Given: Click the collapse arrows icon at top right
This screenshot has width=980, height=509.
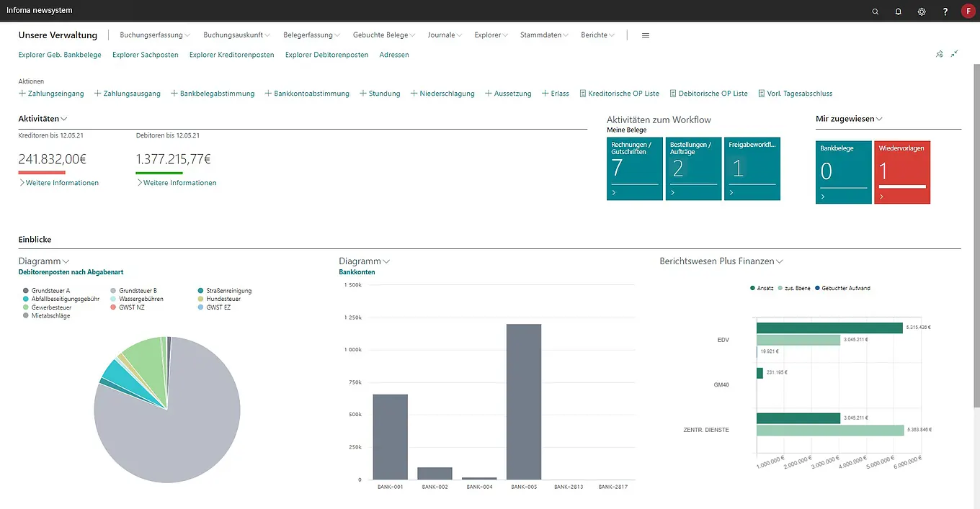Looking at the screenshot, I should pos(955,54).
